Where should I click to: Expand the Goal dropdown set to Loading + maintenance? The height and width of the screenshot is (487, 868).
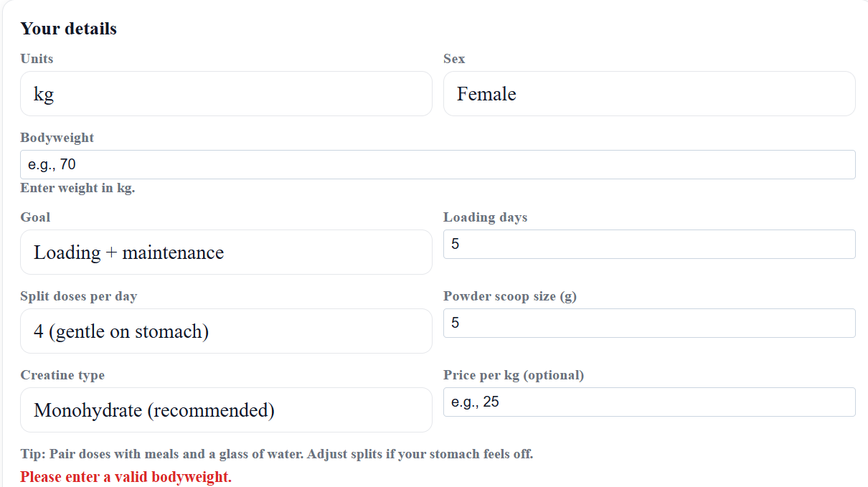226,252
